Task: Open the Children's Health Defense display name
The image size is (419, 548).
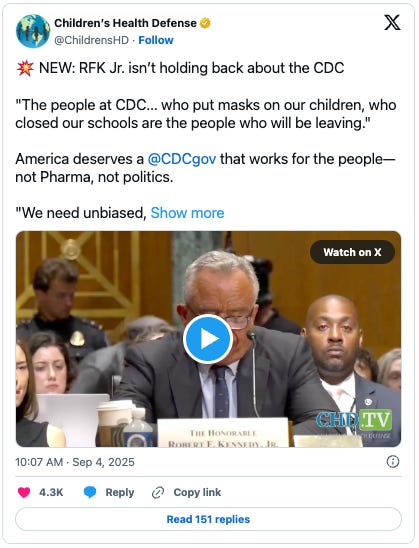Action: [x=125, y=23]
